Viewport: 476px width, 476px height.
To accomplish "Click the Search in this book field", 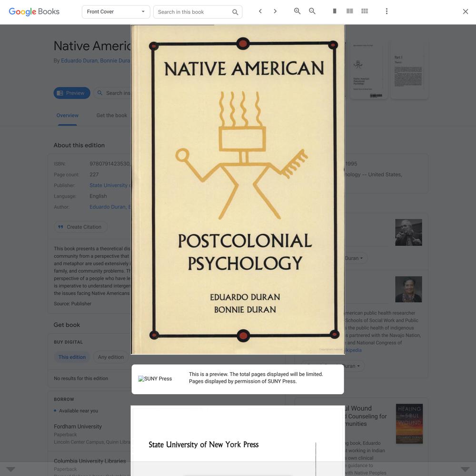I will coord(193,12).
